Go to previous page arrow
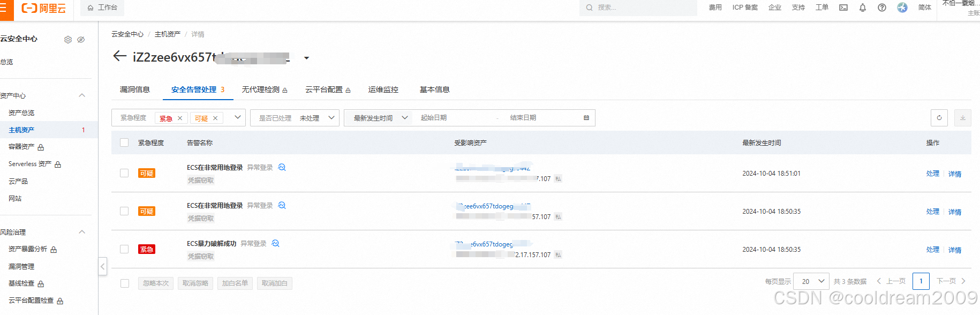Viewport: 980px width, 315px height. (x=879, y=281)
